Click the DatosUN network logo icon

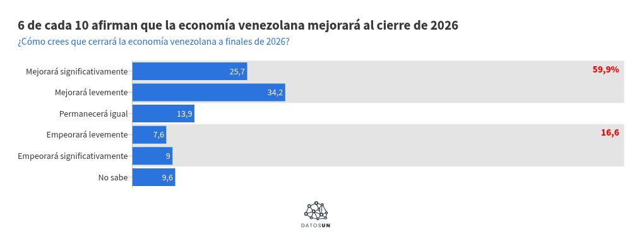(316, 210)
